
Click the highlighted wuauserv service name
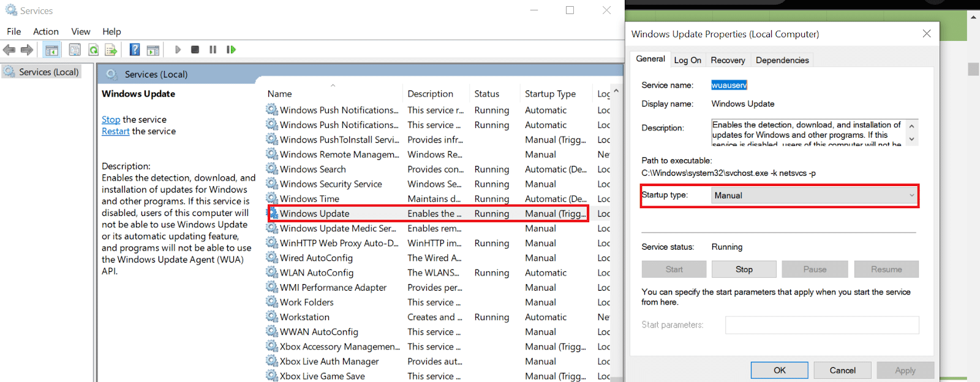point(729,85)
